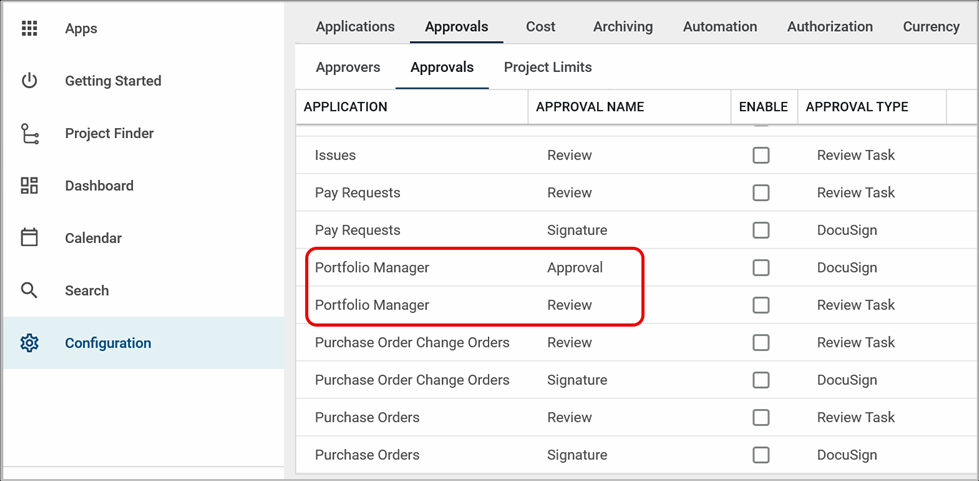This screenshot has width=979, height=481.
Task: Select the Purchase Order Change Orders Signature row
Action: (x=412, y=380)
